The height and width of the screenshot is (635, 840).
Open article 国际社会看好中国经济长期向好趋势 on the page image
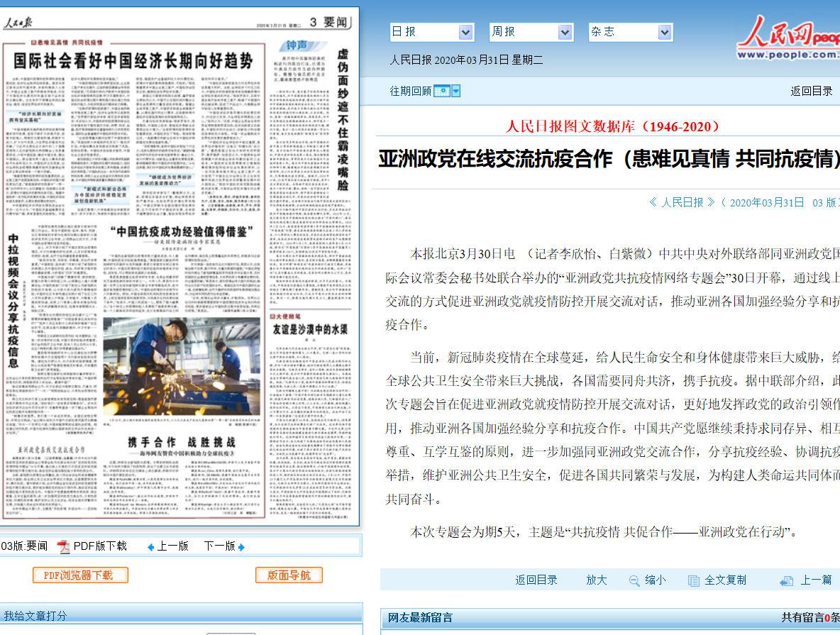[133, 60]
